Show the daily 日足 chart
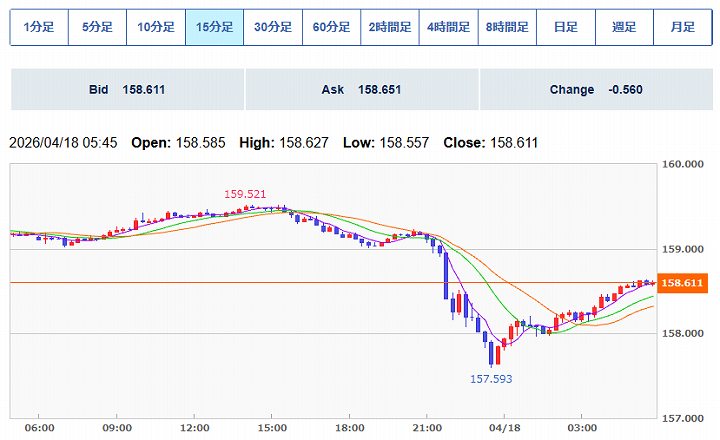This screenshot has height=440, width=720. (x=566, y=27)
